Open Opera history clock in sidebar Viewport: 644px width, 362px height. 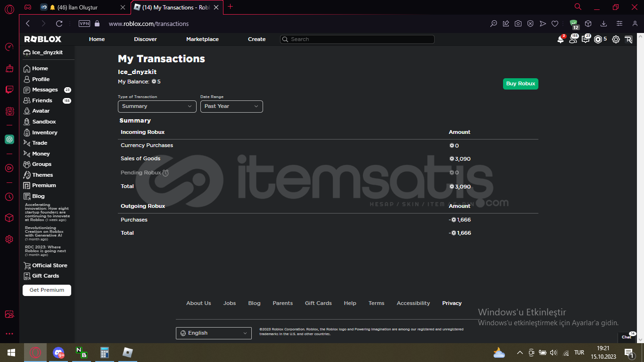9,197
